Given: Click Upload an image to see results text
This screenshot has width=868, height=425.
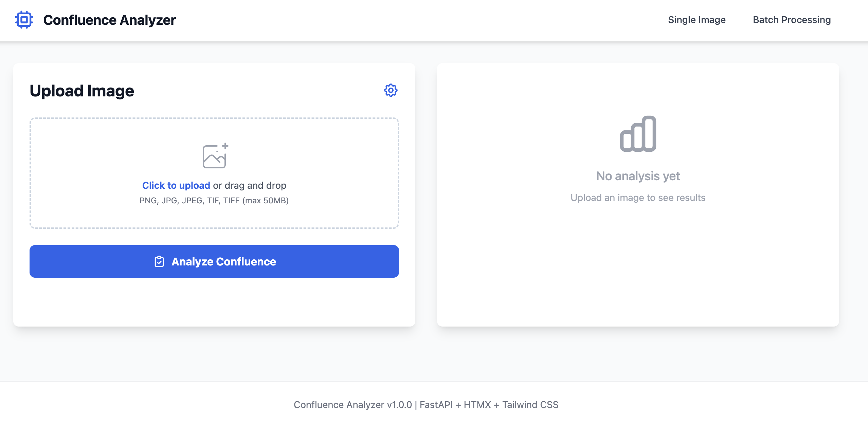Looking at the screenshot, I should click(638, 198).
